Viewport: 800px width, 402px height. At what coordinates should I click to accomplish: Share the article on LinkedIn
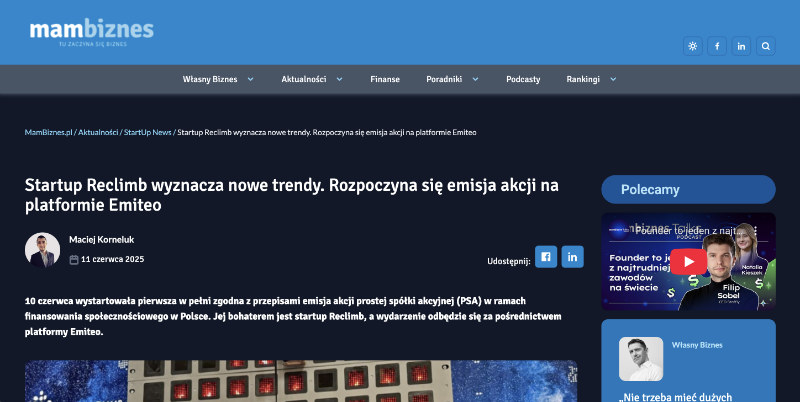[572, 257]
